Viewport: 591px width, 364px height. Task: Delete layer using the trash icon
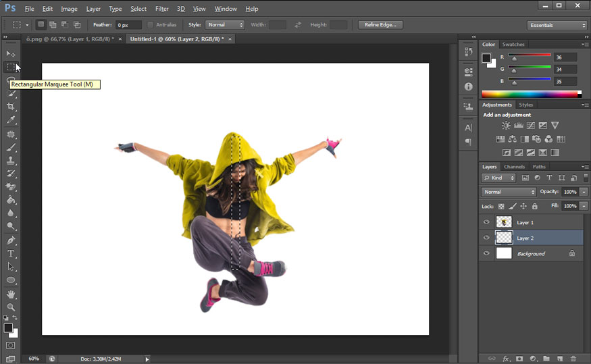coord(573,359)
